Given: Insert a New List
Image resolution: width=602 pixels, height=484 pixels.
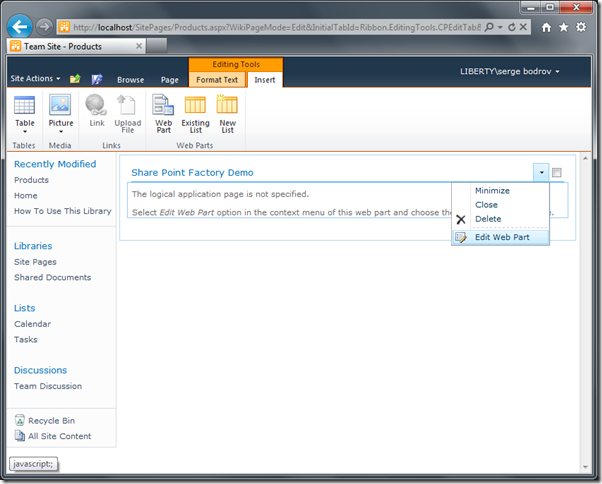Looking at the screenshot, I should (x=227, y=114).
